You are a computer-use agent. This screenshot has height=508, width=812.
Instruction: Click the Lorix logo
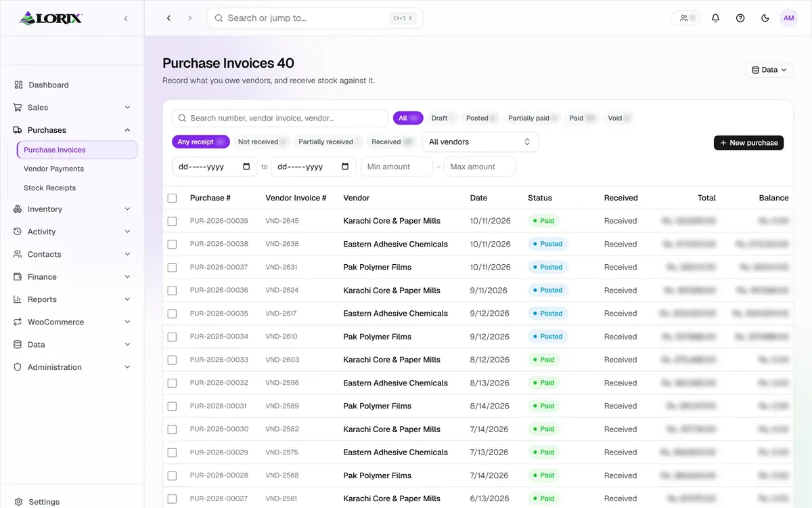(51, 18)
